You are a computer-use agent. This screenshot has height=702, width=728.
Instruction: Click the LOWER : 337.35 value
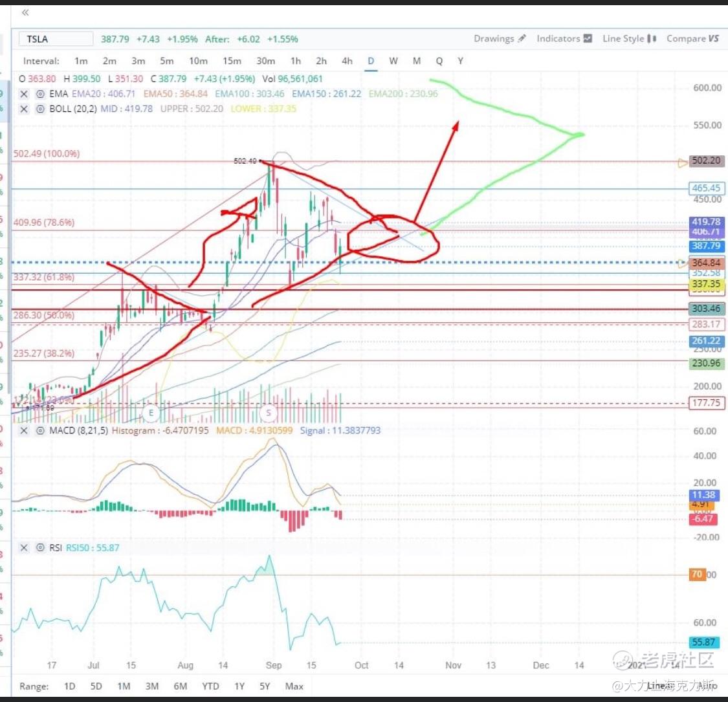click(263, 109)
